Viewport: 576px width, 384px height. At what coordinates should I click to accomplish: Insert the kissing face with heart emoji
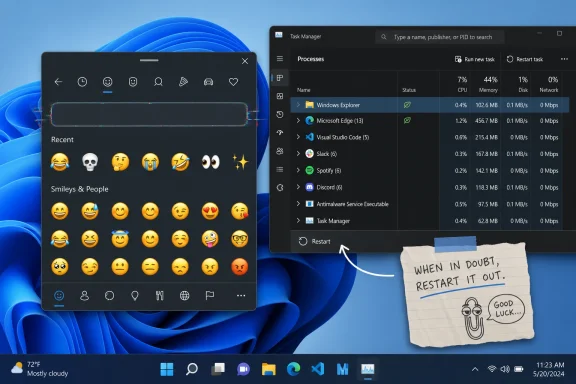(240, 211)
